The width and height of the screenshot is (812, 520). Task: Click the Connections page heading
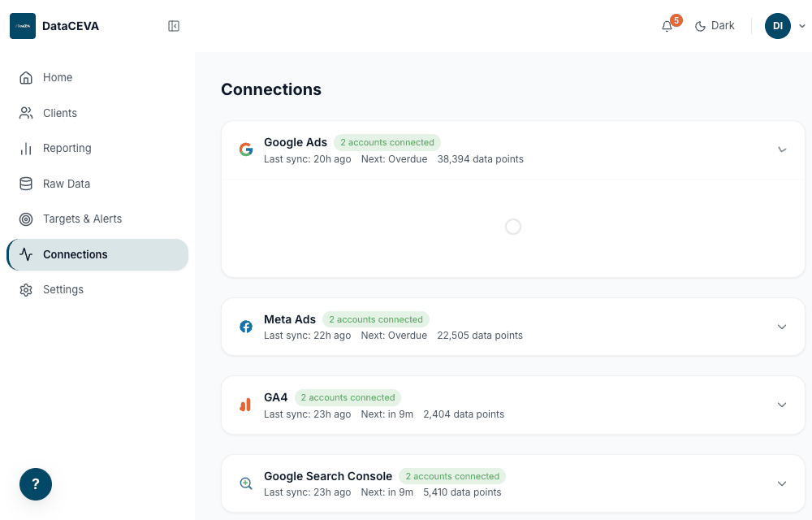271,89
